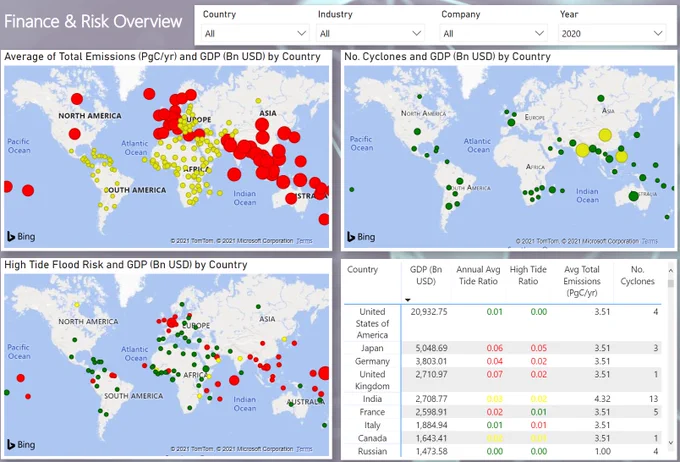Image resolution: width=680 pixels, height=462 pixels.
Task: Click India's cyclone count 13
Action: (654, 399)
